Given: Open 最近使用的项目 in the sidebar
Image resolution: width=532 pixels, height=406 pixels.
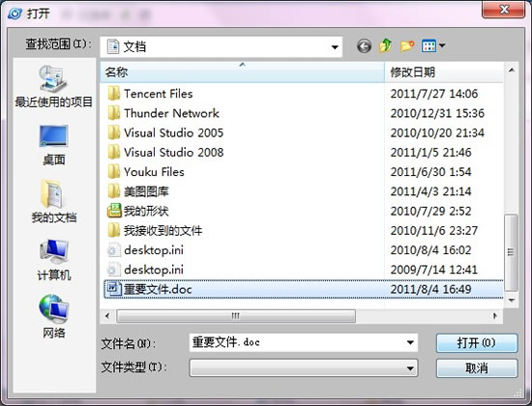Looking at the screenshot, I should (x=53, y=86).
